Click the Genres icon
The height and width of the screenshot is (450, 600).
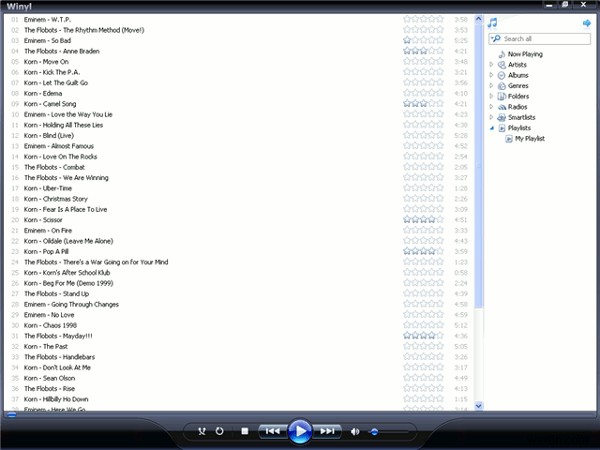tap(502, 86)
